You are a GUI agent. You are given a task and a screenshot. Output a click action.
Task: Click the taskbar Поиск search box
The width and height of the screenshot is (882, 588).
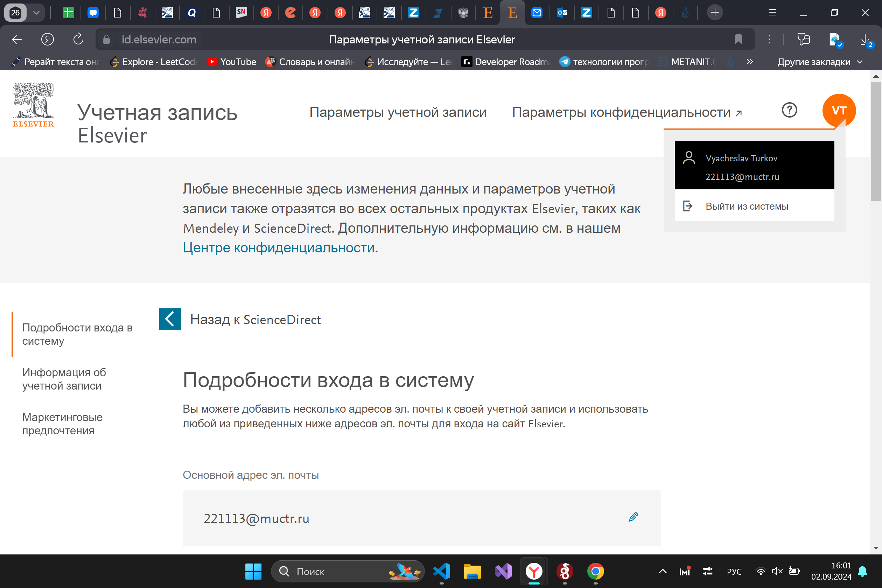coord(348,572)
